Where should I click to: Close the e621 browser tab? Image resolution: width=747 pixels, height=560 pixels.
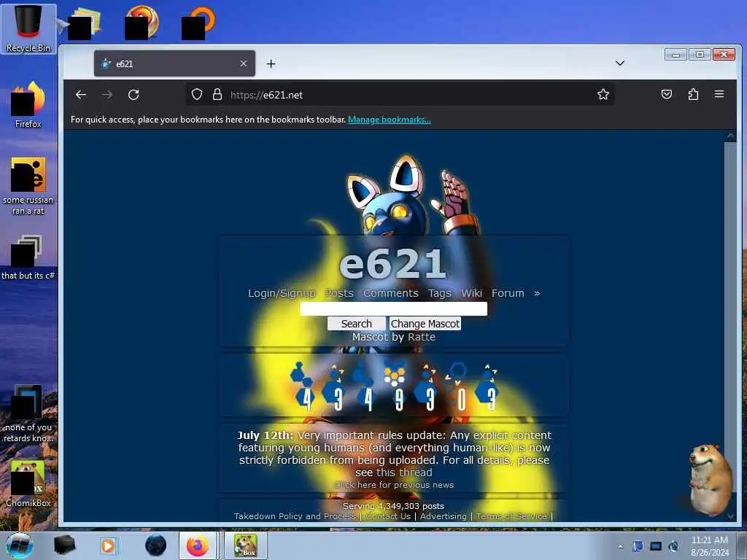[x=244, y=63]
